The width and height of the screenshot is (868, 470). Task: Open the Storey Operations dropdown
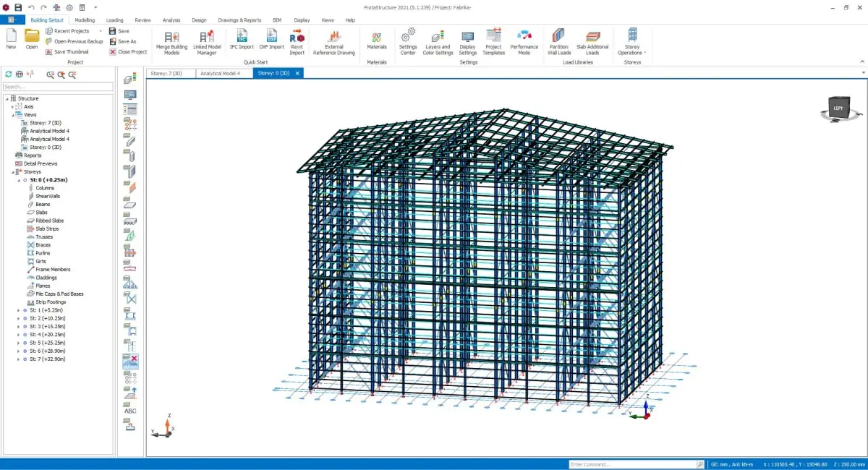(632, 40)
